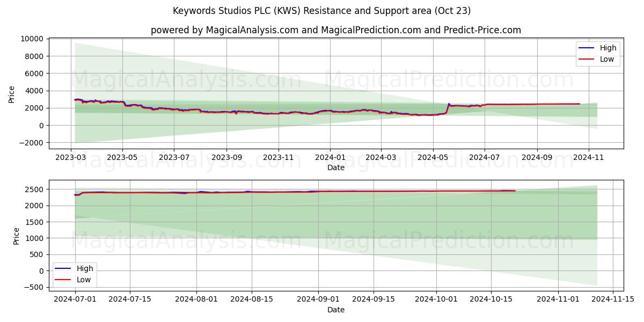
Task: Click the price spike in May 2024 on the top chart
Action: coord(449,104)
